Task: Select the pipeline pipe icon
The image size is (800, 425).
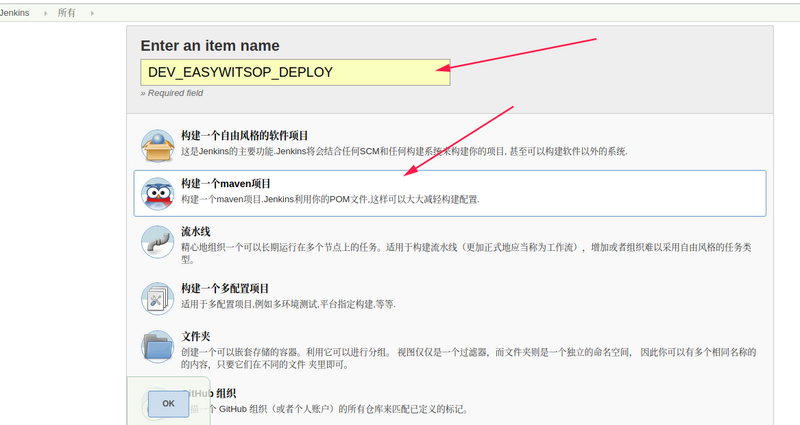Action: click(x=158, y=242)
